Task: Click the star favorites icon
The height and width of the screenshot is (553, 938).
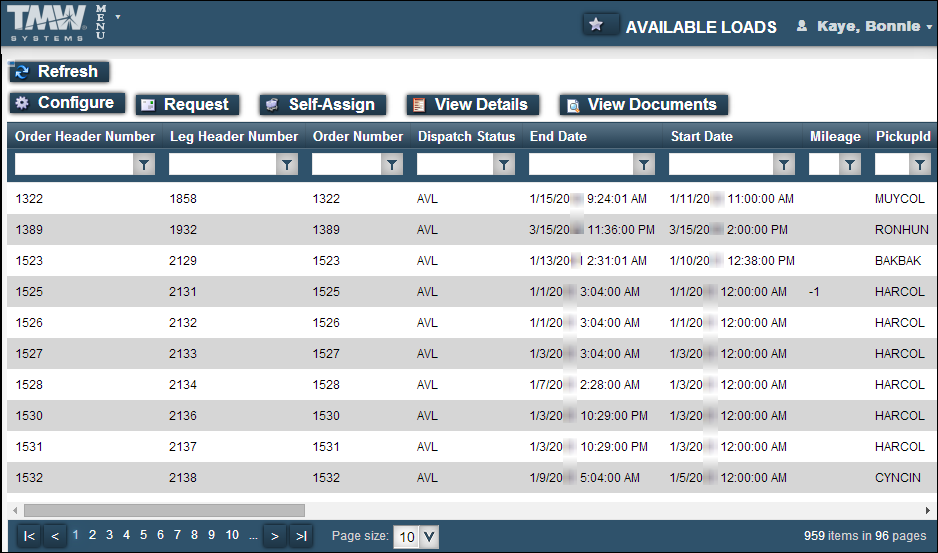Action: pyautogui.click(x=597, y=26)
